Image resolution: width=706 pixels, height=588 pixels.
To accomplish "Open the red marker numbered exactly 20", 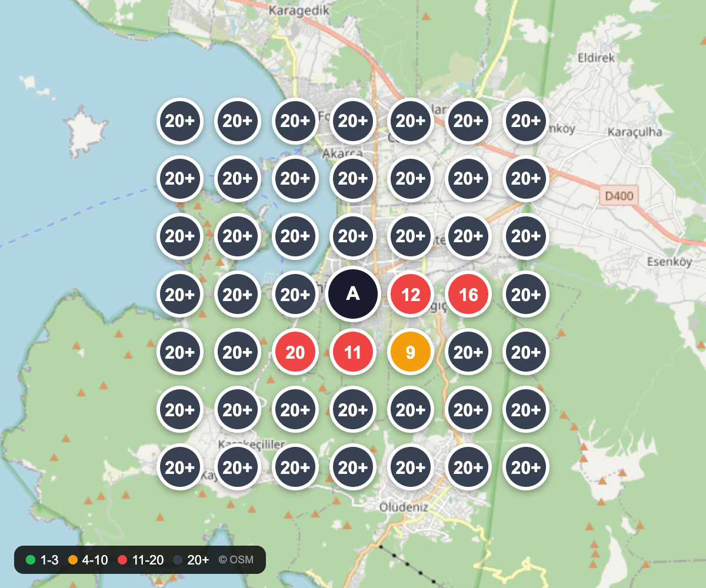I will point(295,352).
